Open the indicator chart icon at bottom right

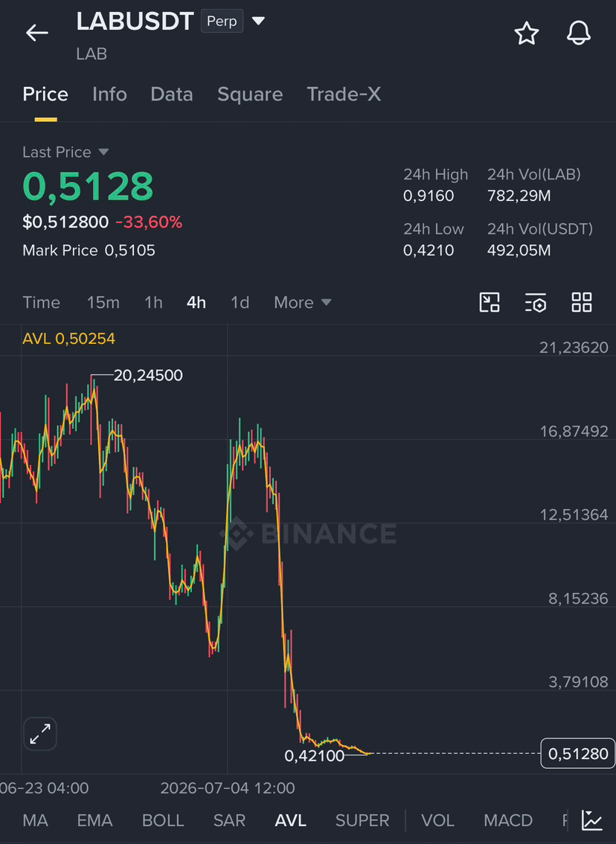(591, 820)
